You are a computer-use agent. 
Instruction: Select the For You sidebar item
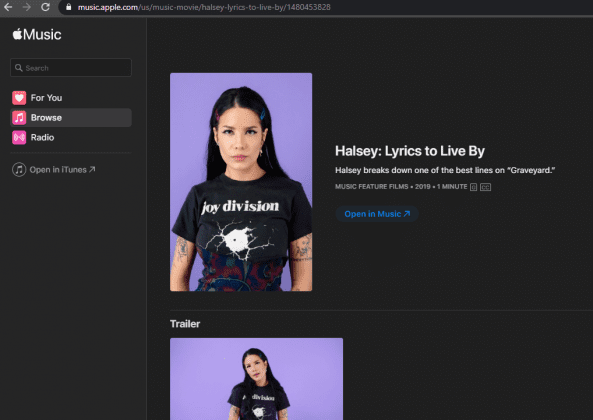click(71, 98)
